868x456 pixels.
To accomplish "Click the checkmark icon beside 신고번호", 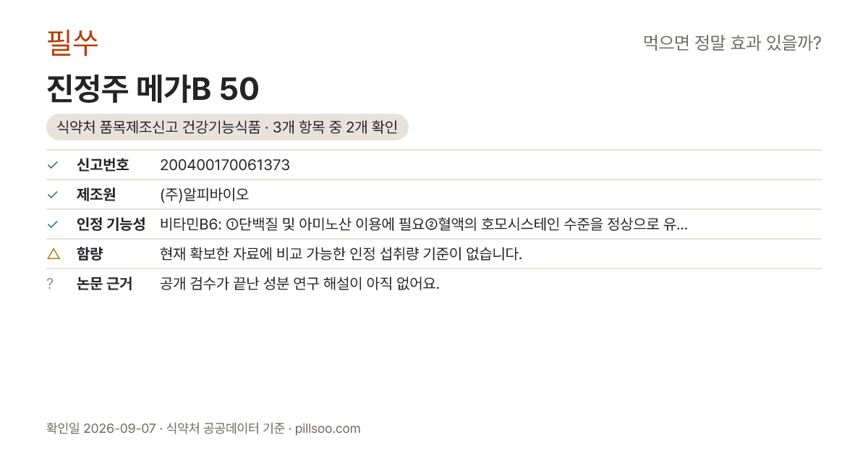I will coord(52,165).
